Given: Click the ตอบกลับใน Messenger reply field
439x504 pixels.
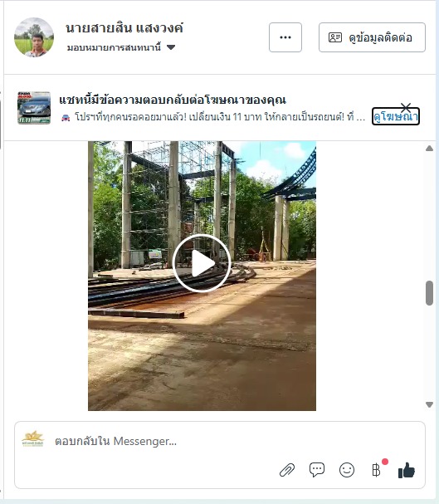Looking at the screenshot, I should click(220, 442).
